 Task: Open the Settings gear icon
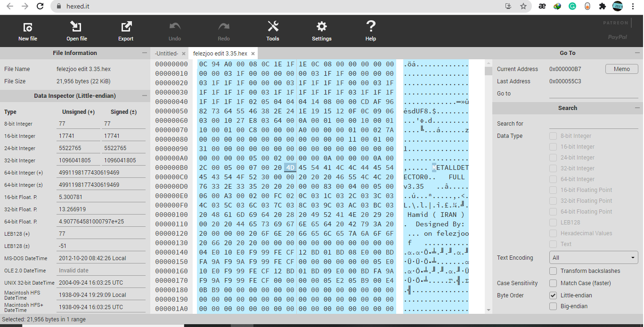322,27
